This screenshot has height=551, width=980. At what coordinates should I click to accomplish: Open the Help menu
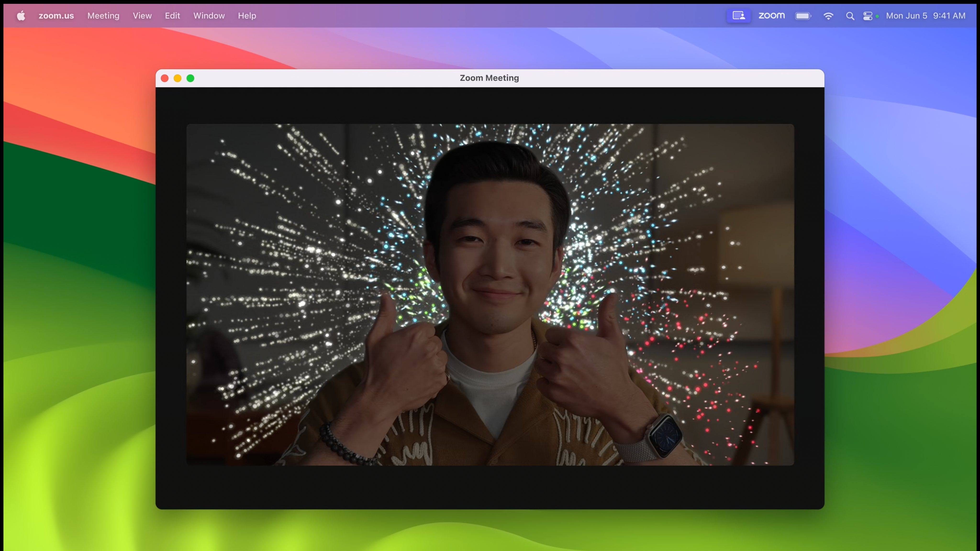[x=247, y=16]
